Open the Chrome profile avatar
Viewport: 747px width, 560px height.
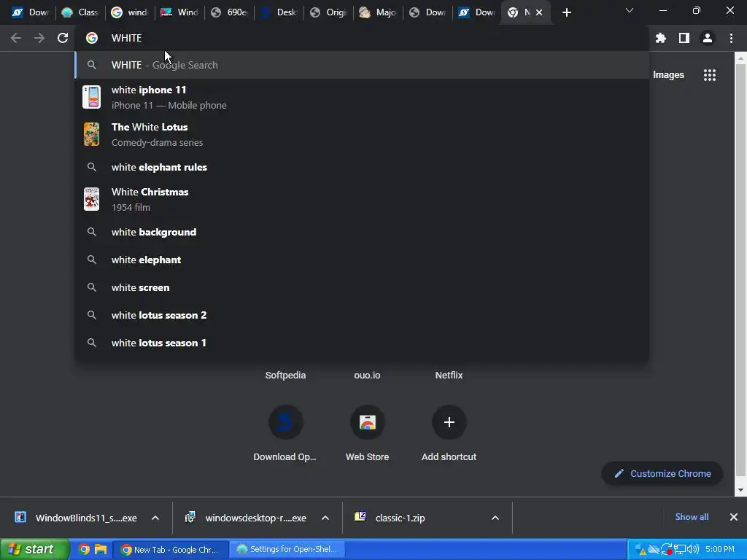click(x=708, y=38)
